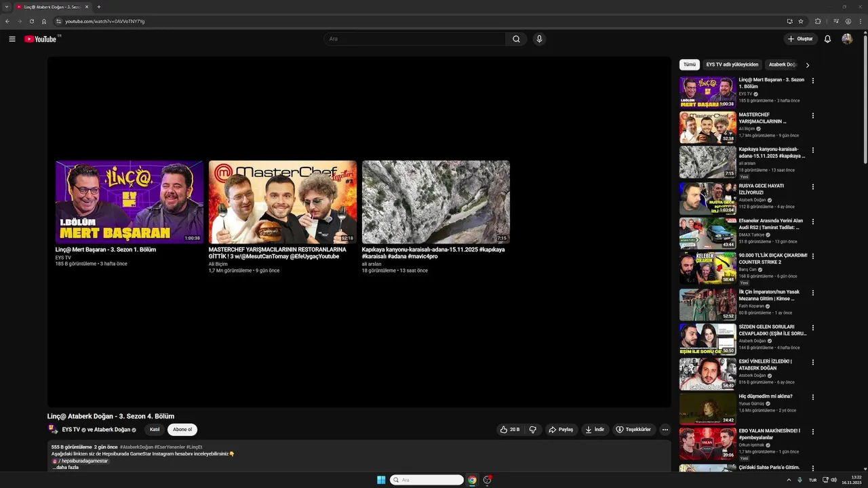Open options for Linç@ Mert Başaran sidebar video

[x=813, y=81]
